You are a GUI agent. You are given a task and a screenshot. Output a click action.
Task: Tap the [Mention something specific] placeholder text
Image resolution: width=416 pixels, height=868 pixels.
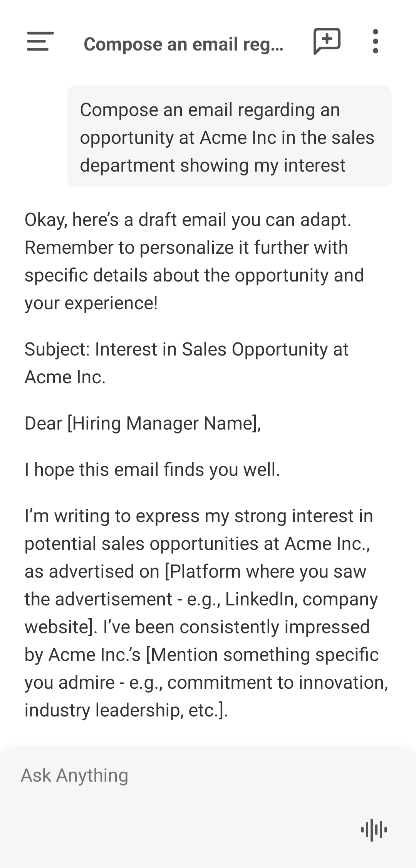(262, 655)
